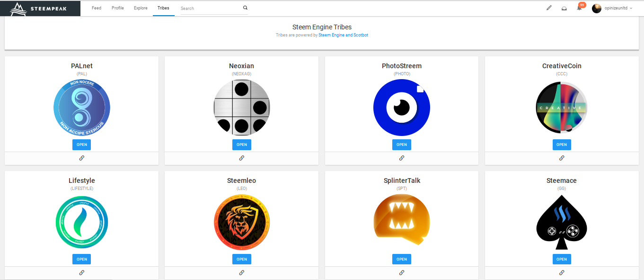
Task: Click the magnifier icon in the search bar
Action: pyautogui.click(x=245, y=8)
